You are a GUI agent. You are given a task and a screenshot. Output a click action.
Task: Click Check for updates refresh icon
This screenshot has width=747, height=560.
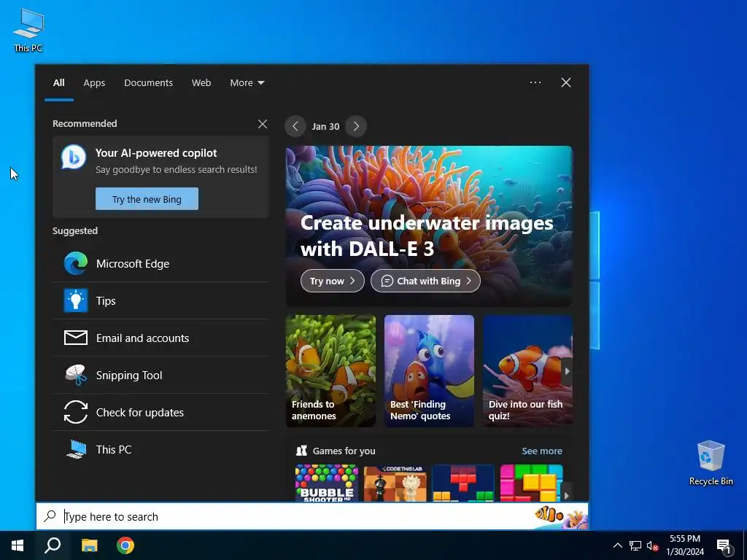tap(76, 412)
